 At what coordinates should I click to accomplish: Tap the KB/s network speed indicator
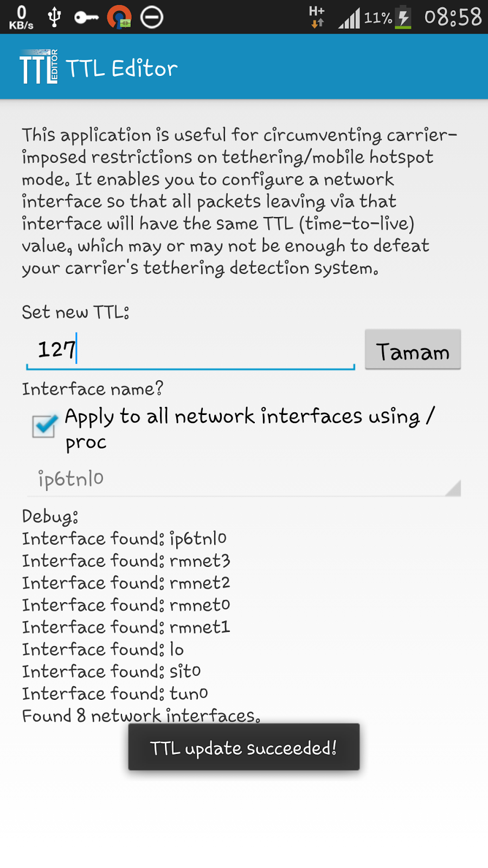21,17
